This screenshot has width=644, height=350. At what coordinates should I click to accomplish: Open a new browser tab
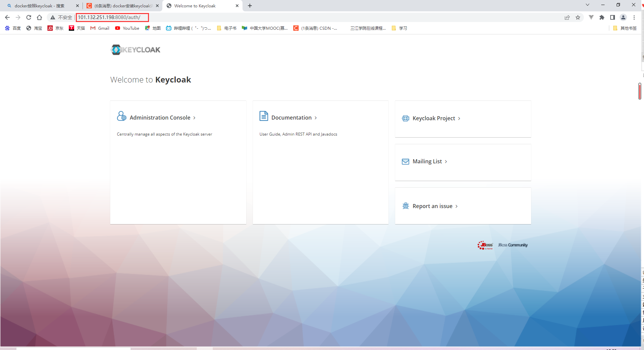coord(250,6)
